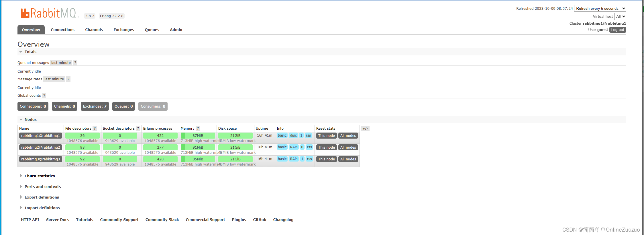Open help for Message rates
Image resolution: width=644 pixels, height=235 pixels.
[x=68, y=79]
